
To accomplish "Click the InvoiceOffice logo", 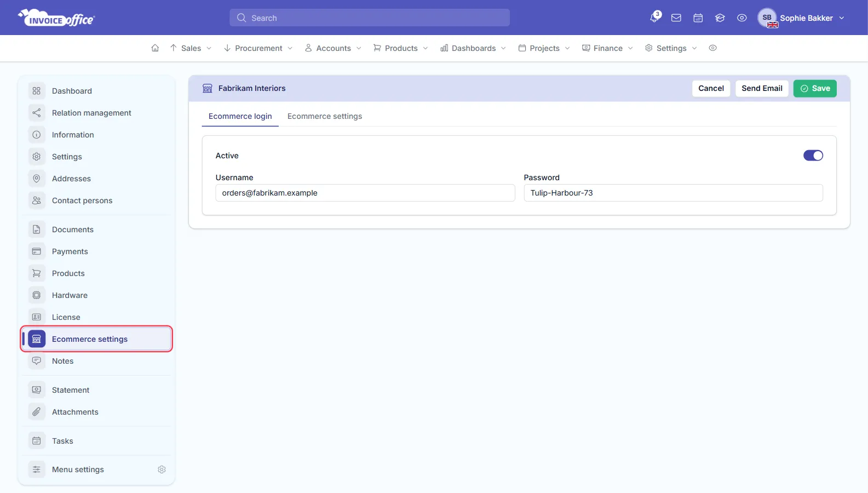I will pyautogui.click(x=56, y=18).
